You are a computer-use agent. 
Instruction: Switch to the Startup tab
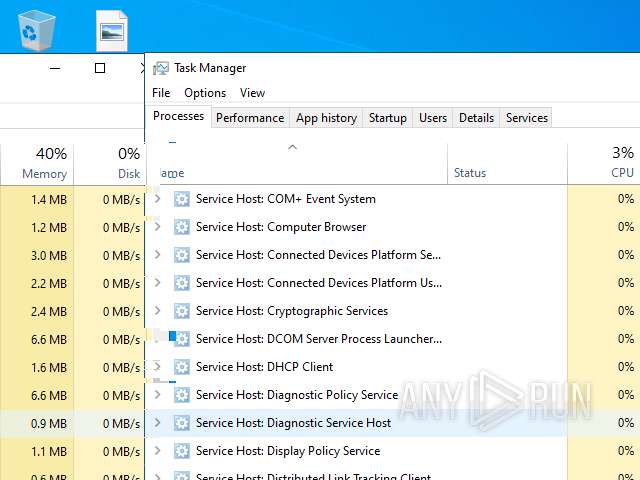click(x=388, y=118)
